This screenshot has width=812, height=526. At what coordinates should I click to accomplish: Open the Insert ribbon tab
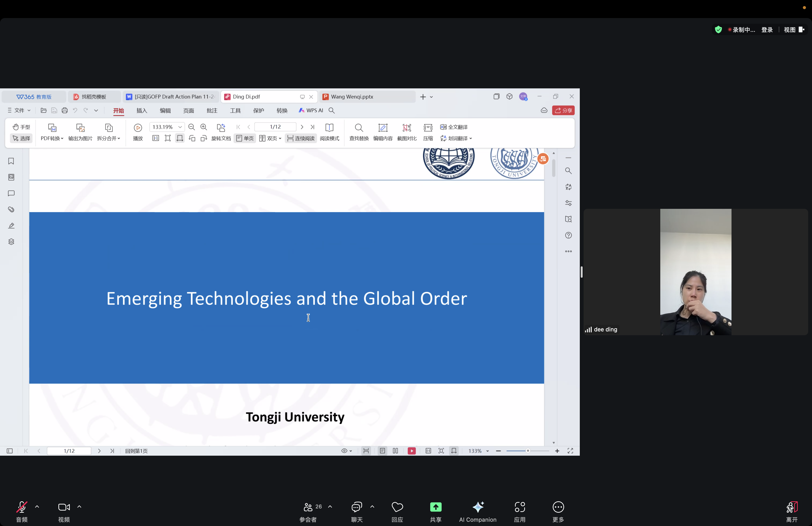tap(142, 111)
